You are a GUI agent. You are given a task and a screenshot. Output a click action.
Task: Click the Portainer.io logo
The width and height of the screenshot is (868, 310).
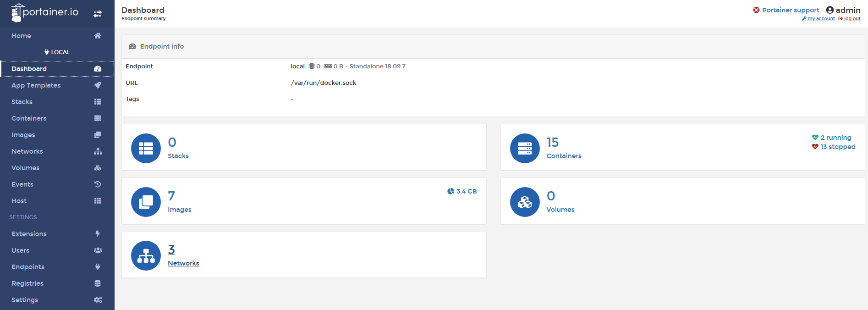click(44, 12)
